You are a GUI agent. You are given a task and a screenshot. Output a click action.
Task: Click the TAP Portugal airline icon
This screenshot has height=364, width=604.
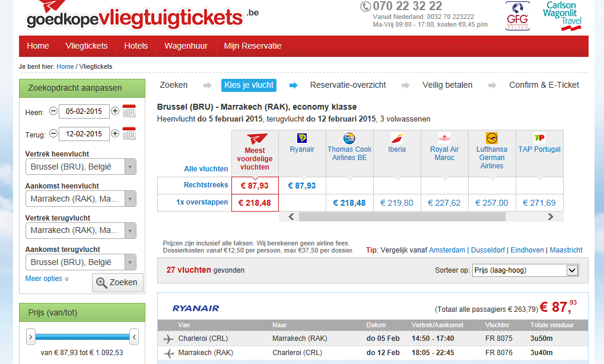tap(539, 138)
